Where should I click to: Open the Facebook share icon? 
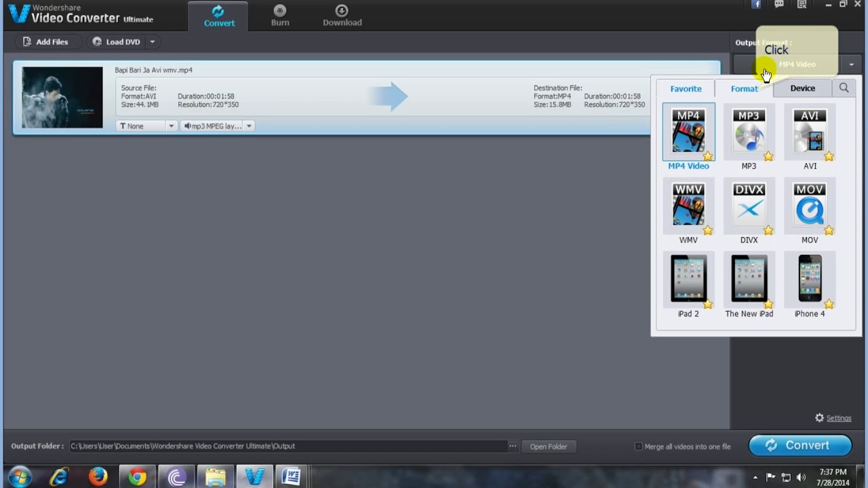(757, 5)
